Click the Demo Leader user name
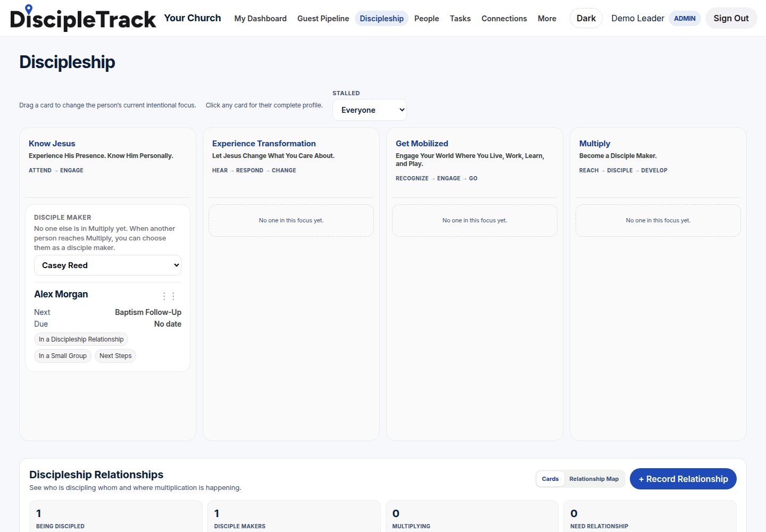The width and height of the screenshot is (766, 532). pos(637,18)
